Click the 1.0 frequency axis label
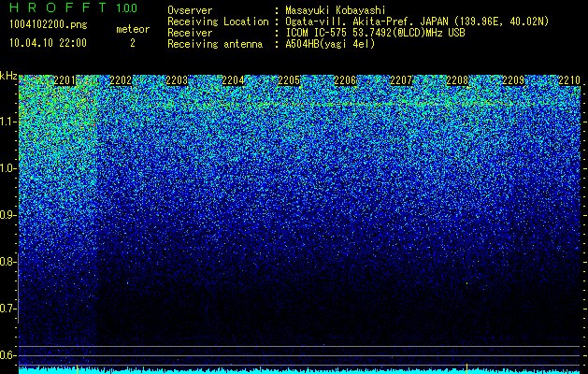Screen dimensions: 588x374 (7, 168)
